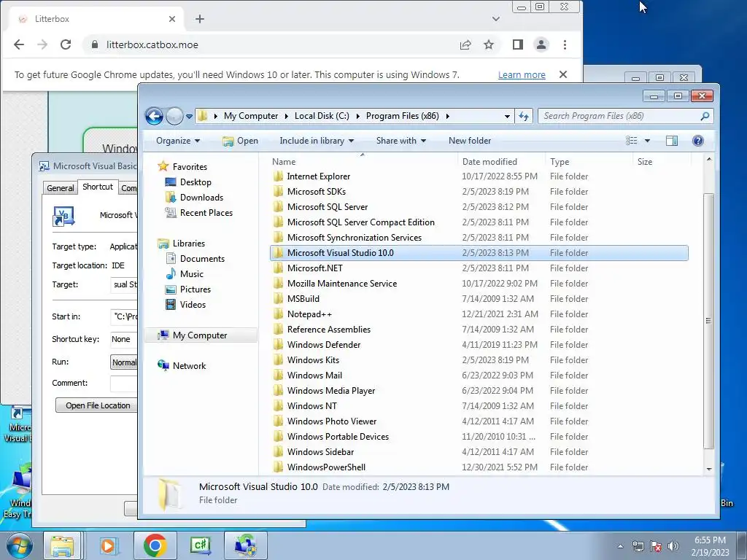747x560 pixels.
Task: Open Chrome three-dot menu
Action: 565,44
